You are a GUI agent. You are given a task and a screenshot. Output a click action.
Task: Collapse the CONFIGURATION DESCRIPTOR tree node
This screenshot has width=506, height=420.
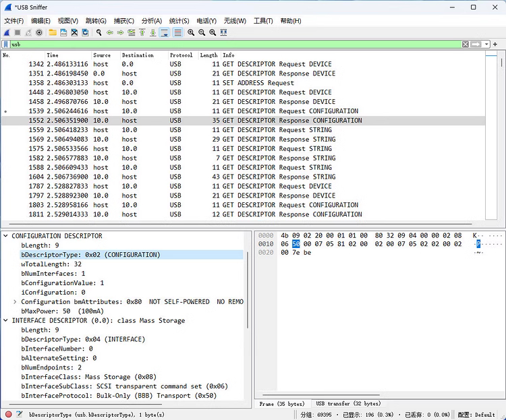pyautogui.click(x=6, y=236)
